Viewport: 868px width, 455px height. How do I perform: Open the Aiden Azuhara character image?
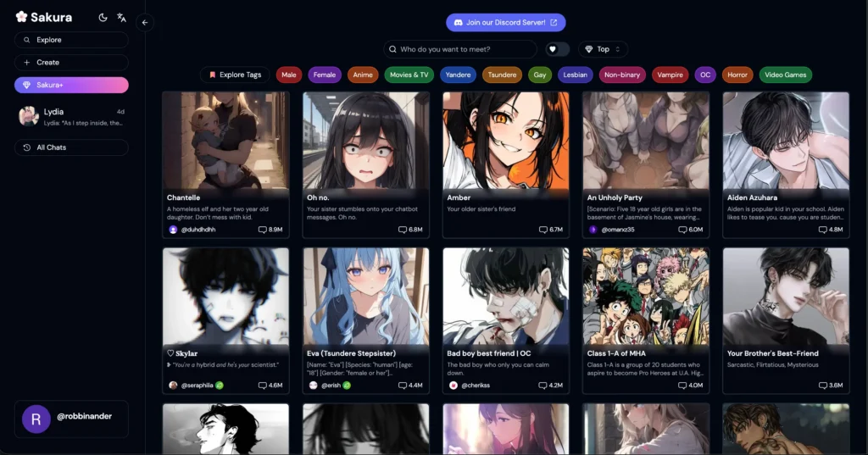[x=786, y=141]
